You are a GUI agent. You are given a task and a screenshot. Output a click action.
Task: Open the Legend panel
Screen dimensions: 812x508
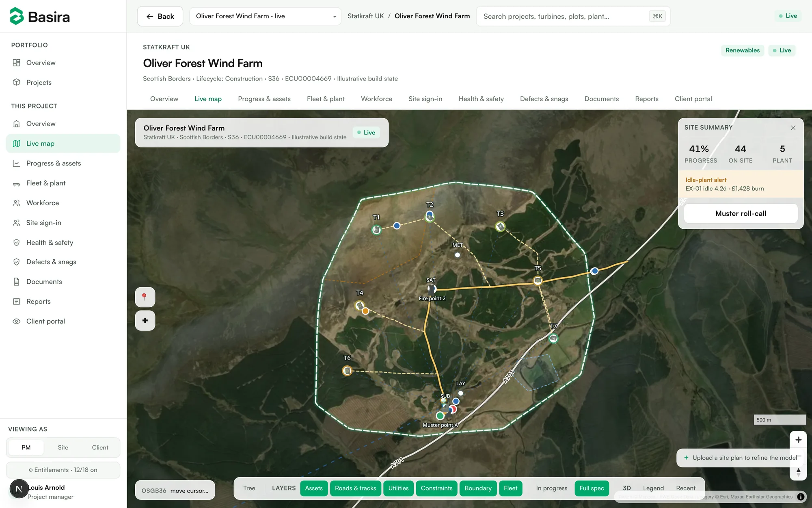pos(653,488)
